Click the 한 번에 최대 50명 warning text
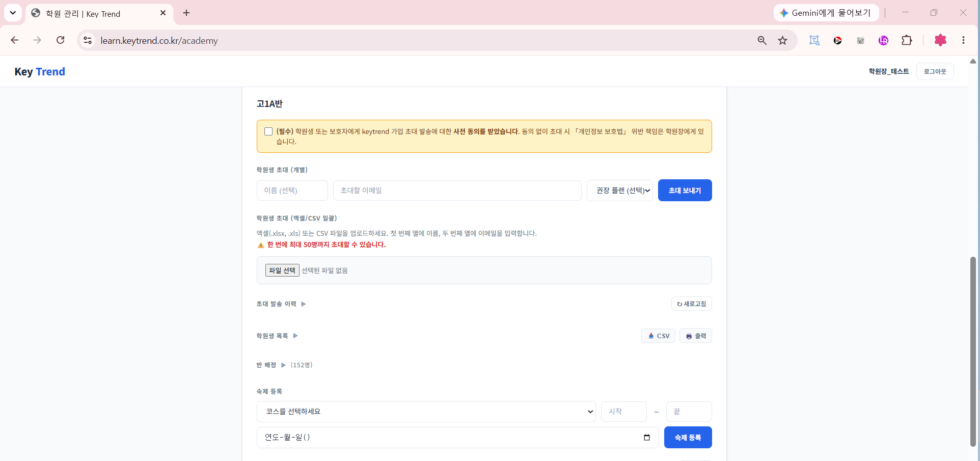The image size is (980, 461). pyautogui.click(x=326, y=245)
